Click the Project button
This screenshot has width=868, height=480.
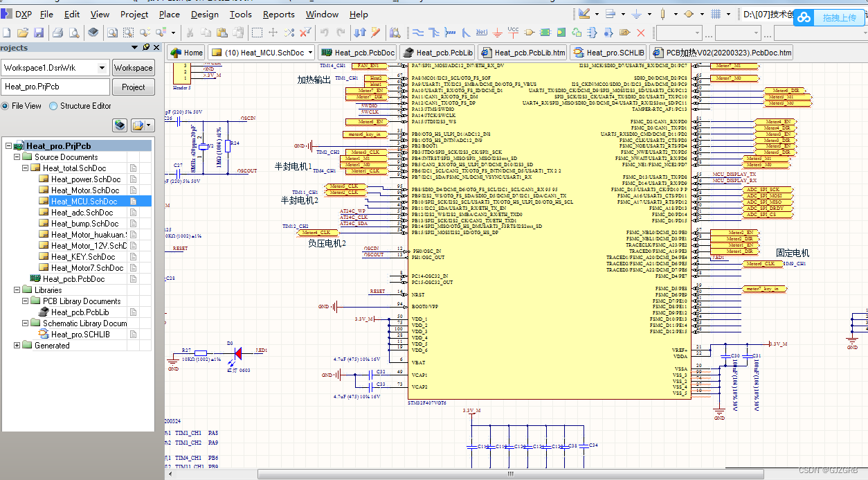pyautogui.click(x=133, y=87)
